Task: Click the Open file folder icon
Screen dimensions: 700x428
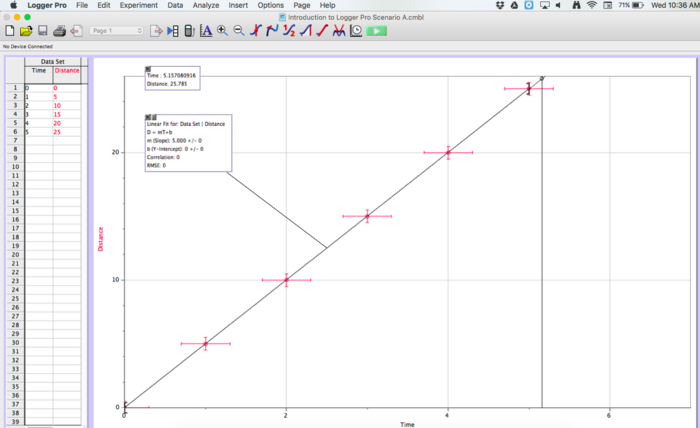Action: (25, 31)
